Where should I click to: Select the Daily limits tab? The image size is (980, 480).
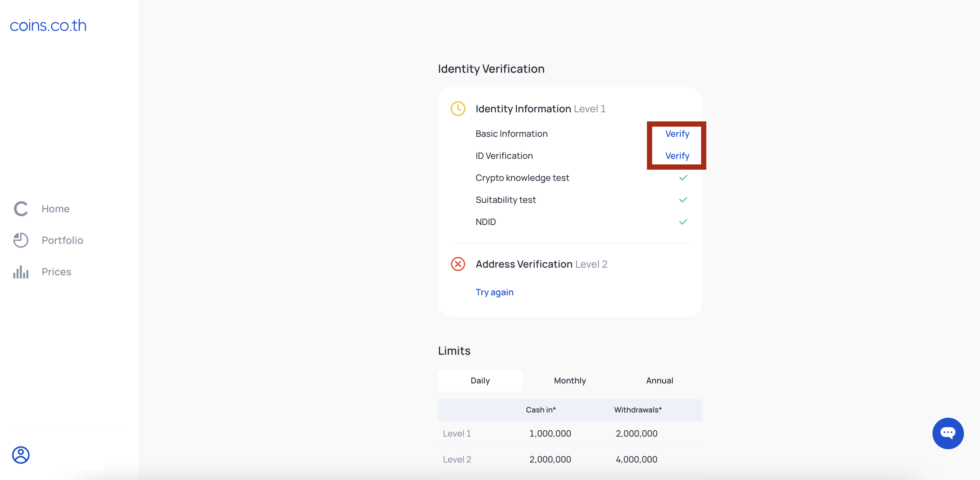click(x=480, y=380)
